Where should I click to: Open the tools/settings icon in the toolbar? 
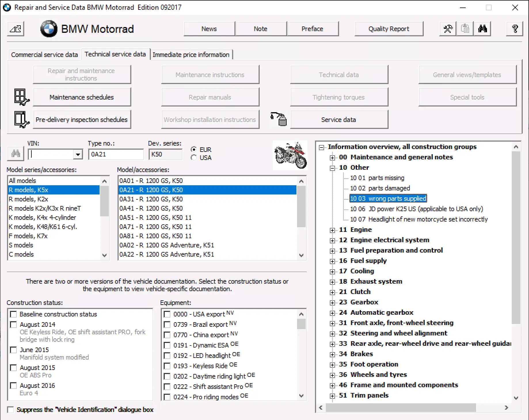[447, 28]
